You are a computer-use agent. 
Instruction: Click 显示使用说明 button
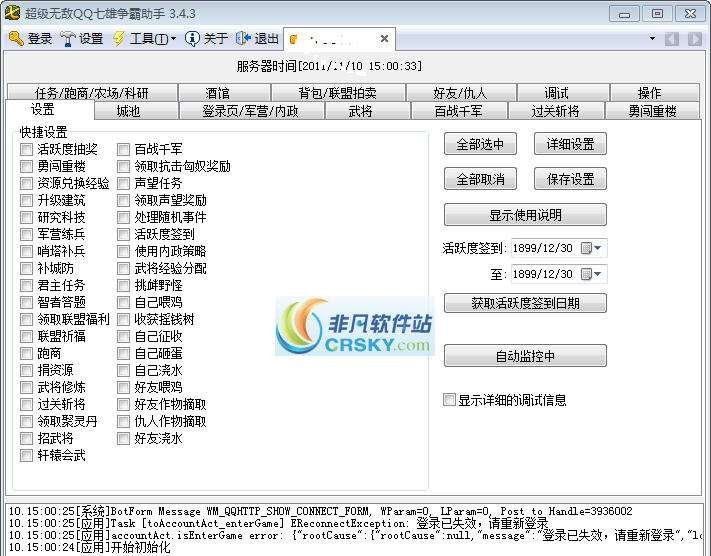click(525, 215)
